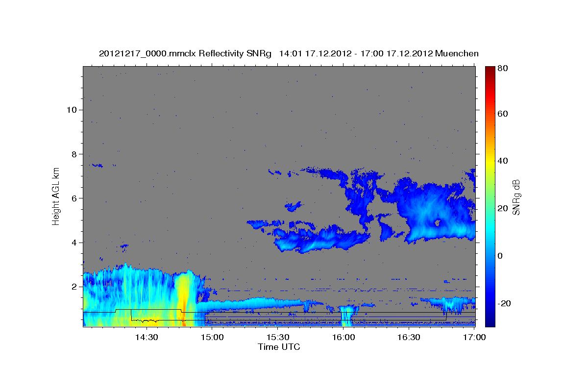Screen dimensions: 588x392
Task: Click the colorbar value 0
Action: [500, 256]
